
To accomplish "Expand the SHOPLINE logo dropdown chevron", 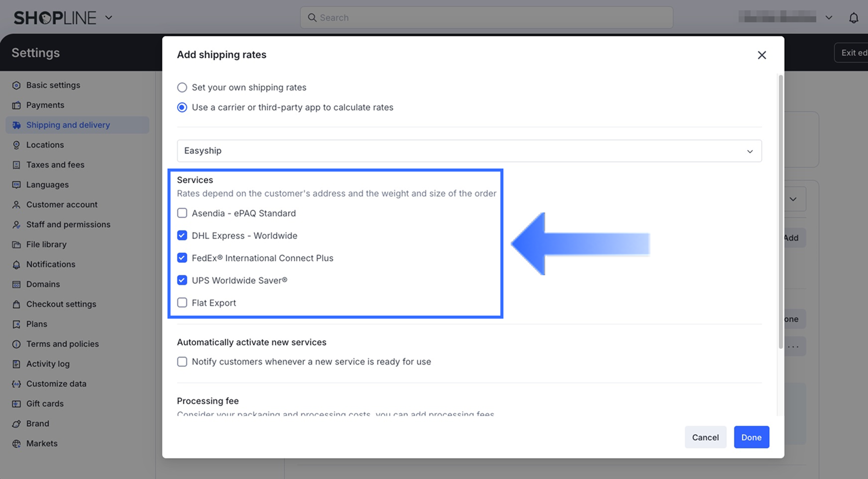I will (109, 17).
